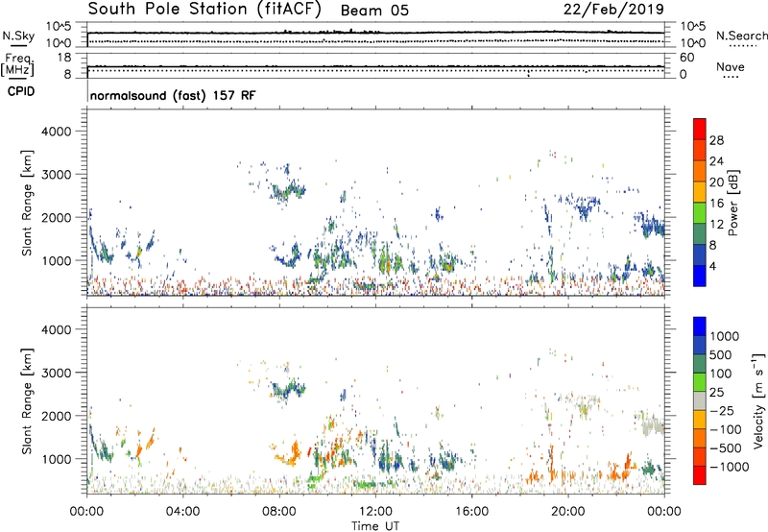Image resolution: width=768 pixels, height=532 pixels.
Task: Click the "100" label on Velocity colorbar
Action: click(x=721, y=374)
